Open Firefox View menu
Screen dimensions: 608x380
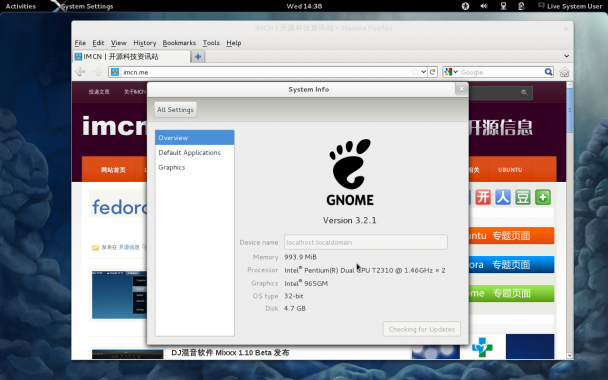click(119, 43)
